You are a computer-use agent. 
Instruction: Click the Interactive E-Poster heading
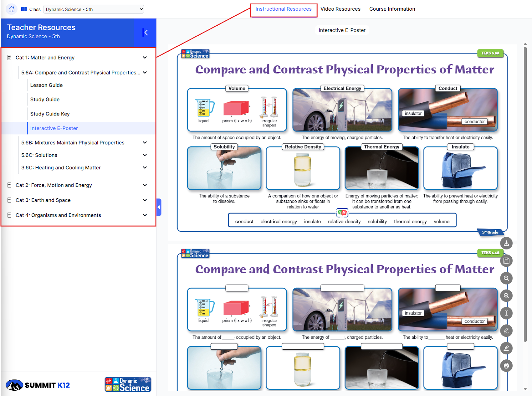[x=342, y=30]
